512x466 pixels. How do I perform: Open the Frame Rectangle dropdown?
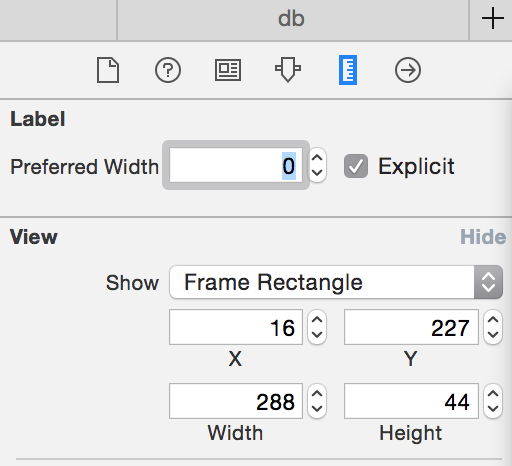[x=336, y=282]
